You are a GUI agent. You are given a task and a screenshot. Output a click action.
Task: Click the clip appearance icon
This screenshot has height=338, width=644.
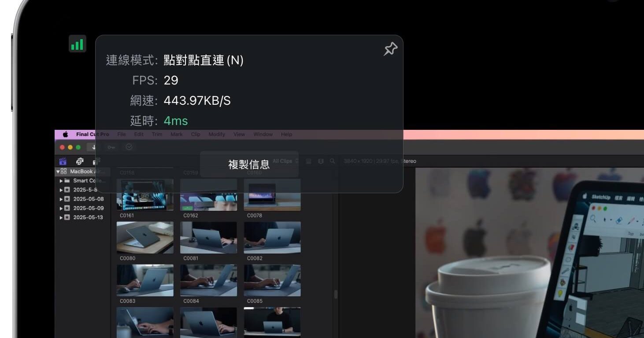(x=321, y=162)
